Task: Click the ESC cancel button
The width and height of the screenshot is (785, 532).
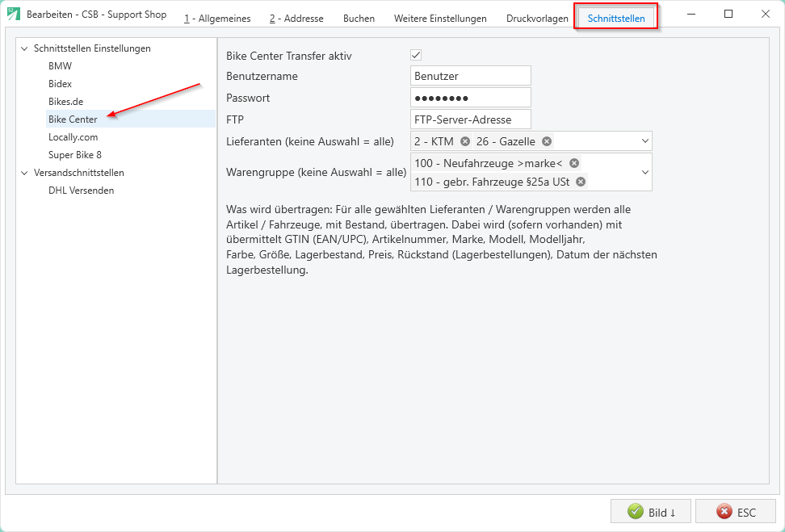Action: point(736,512)
